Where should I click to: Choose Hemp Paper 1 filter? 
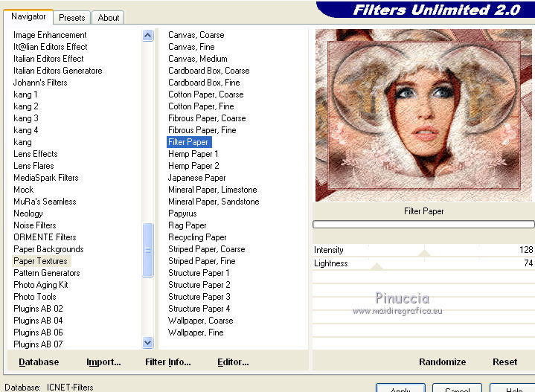coord(193,154)
